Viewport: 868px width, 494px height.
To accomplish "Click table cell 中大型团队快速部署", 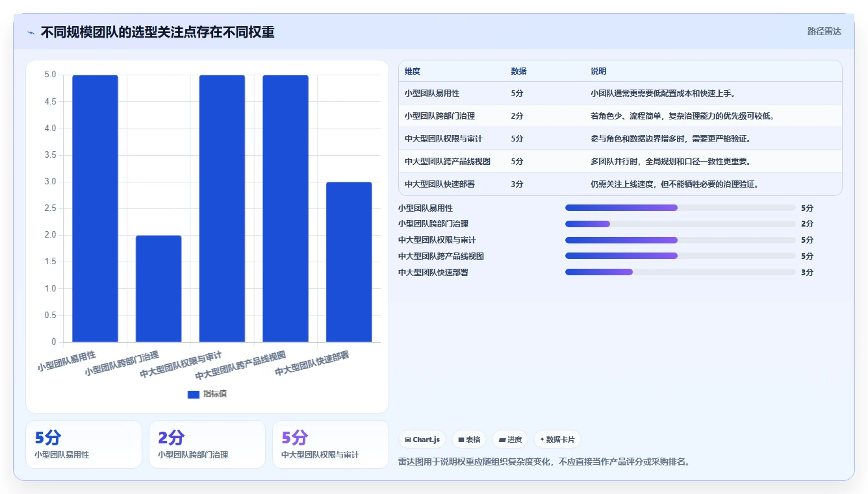I will pos(440,184).
